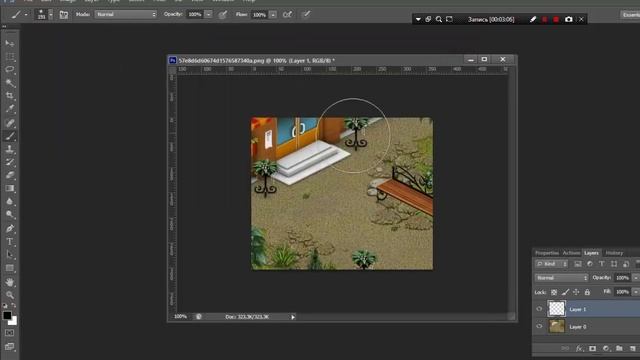Select the Path Selection tool
Screen dimensions: 640x360
[x=10, y=255]
